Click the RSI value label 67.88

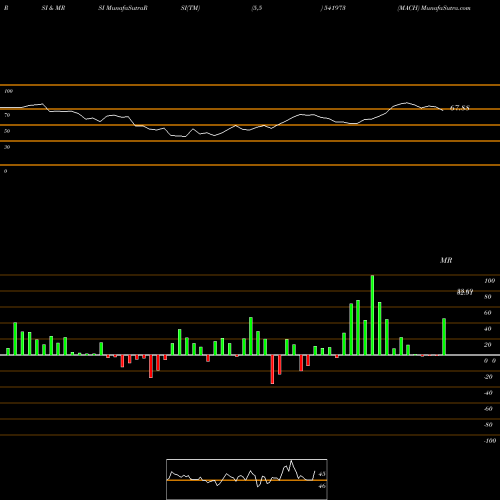(x=460, y=108)
